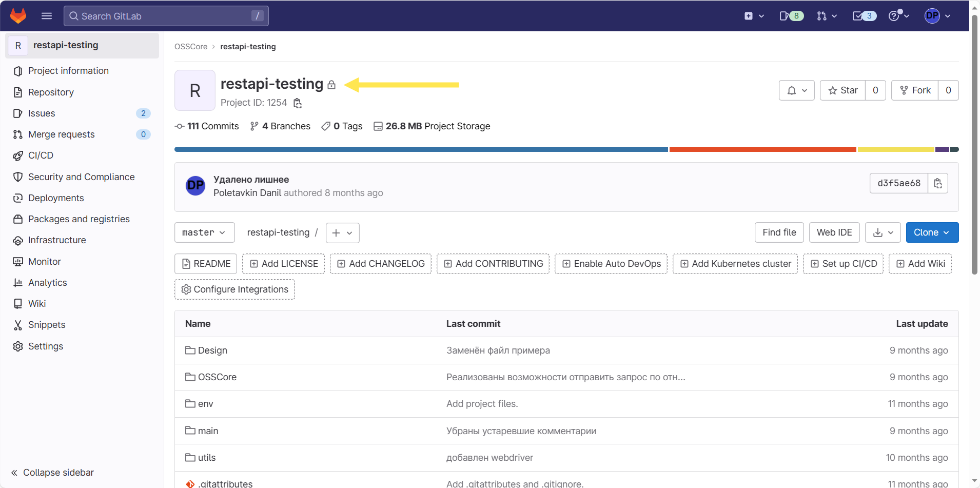Open the 26.8 MB Project Storage link
This screenshot has height=488, width=980.
coord(432,126)
